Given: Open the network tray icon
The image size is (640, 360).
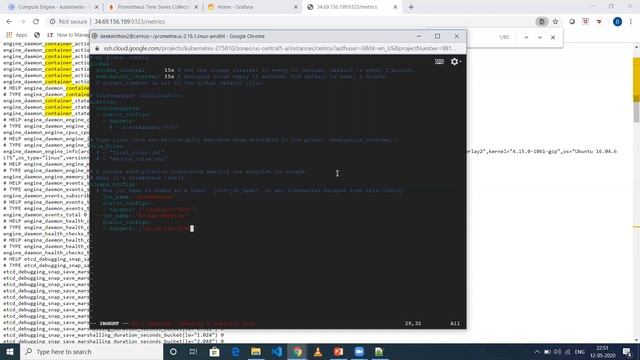Looking at the screenshot, I should [x=567, y=352].
